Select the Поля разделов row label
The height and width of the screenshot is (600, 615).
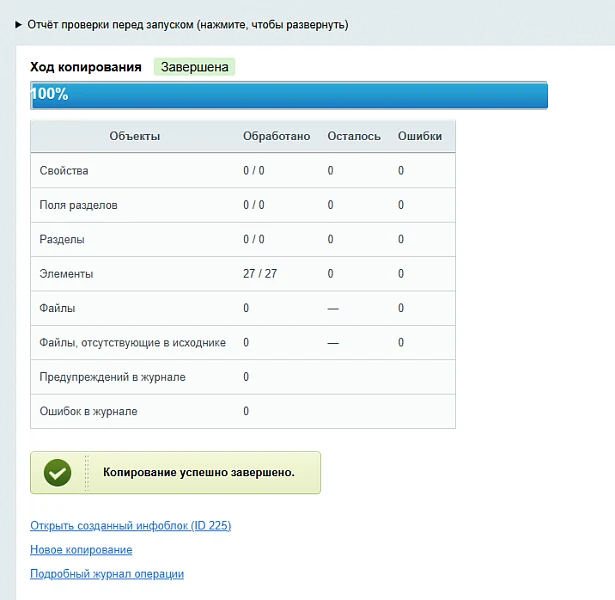click(x=78, y=205)
